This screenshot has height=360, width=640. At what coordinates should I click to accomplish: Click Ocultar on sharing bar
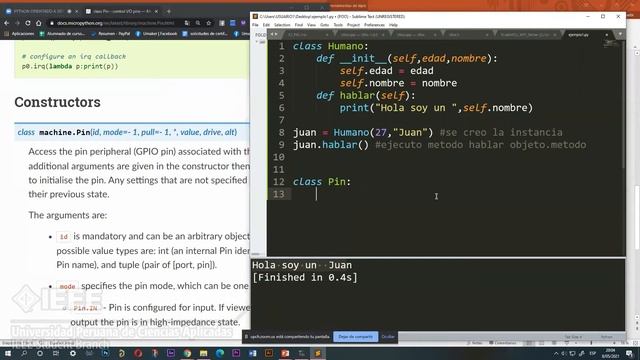tap(388, 337)
